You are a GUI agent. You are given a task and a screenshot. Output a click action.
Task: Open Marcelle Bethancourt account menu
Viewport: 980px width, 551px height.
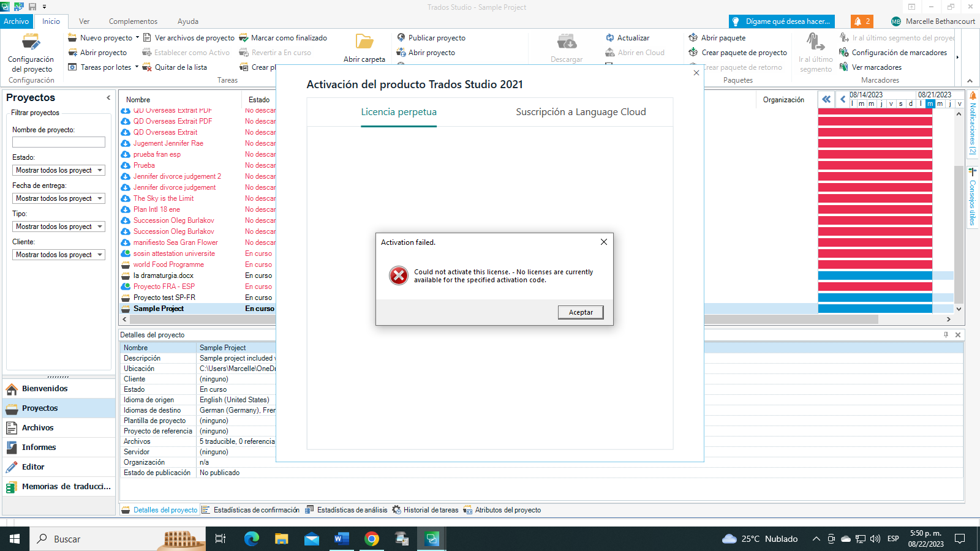pyautogui.click(x=933, y=21)
